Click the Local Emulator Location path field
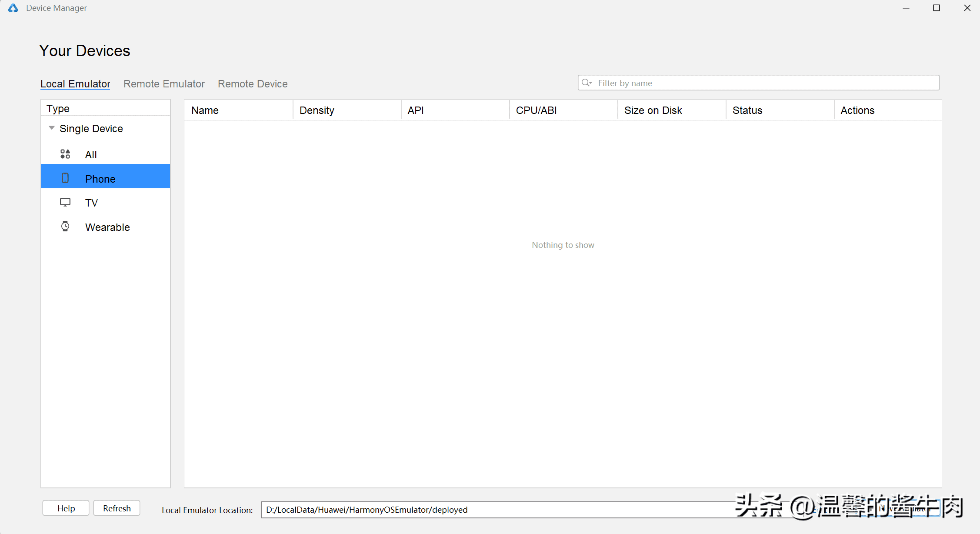This screenshot has width=980, height=534. [x=478, y=510]
